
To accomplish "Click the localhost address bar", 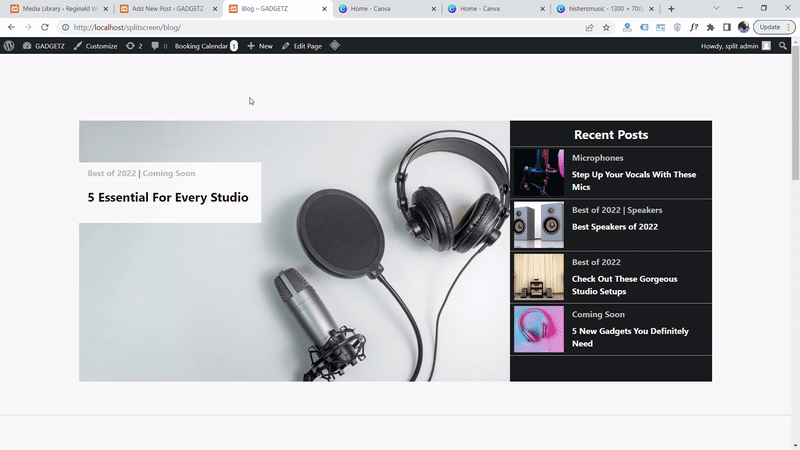I will (300, 27).
